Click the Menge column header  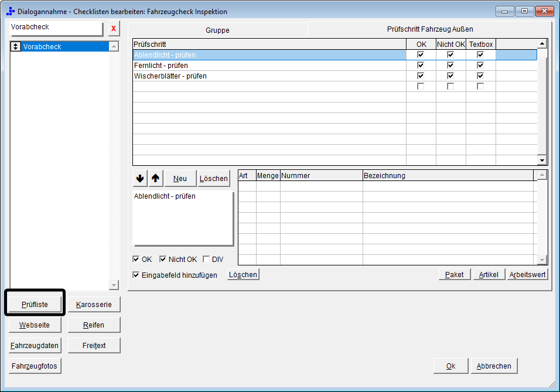[268, 175]
